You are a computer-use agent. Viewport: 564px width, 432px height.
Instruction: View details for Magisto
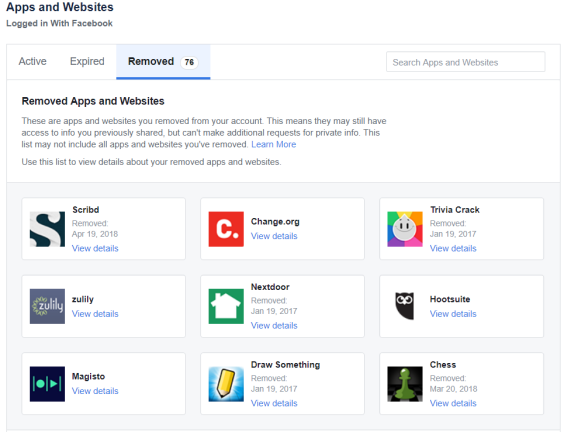point(95,391)
